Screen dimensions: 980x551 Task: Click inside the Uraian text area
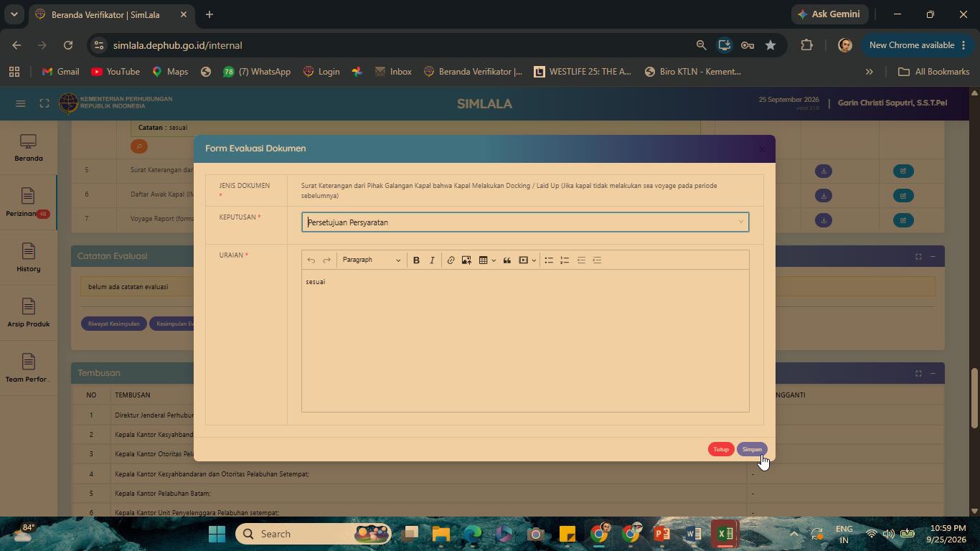525,340
